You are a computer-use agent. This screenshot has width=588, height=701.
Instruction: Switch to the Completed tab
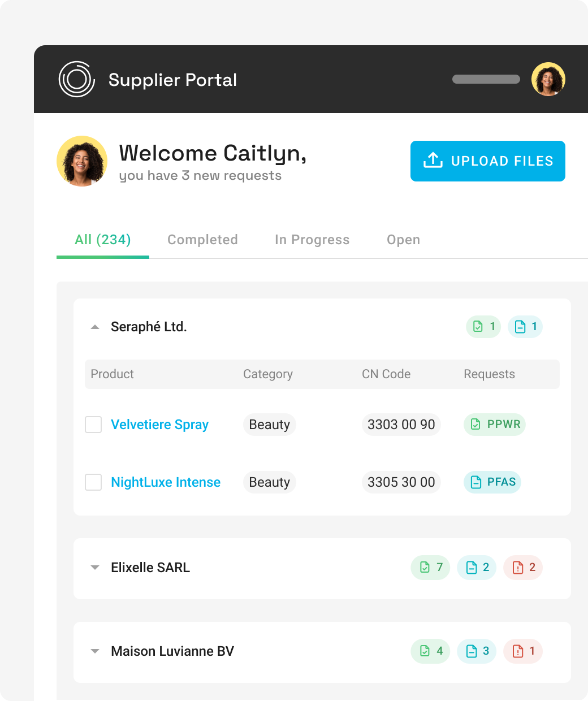click(202, 240)
